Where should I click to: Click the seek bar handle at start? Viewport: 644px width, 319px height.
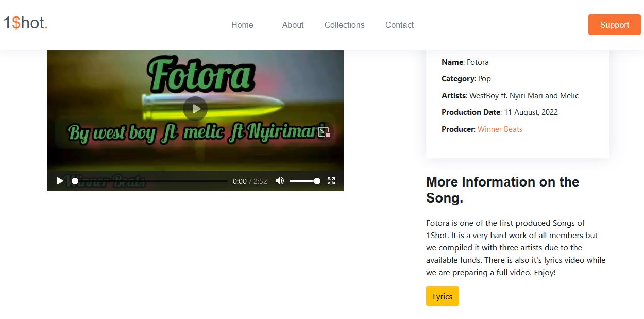(x=75, y=181)
